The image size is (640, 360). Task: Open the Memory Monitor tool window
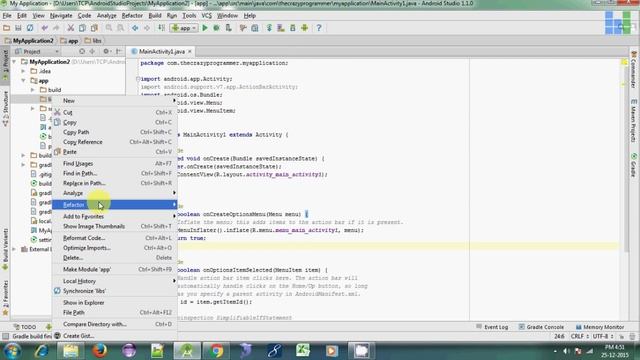pyautogui.click(x=600, y=327)
